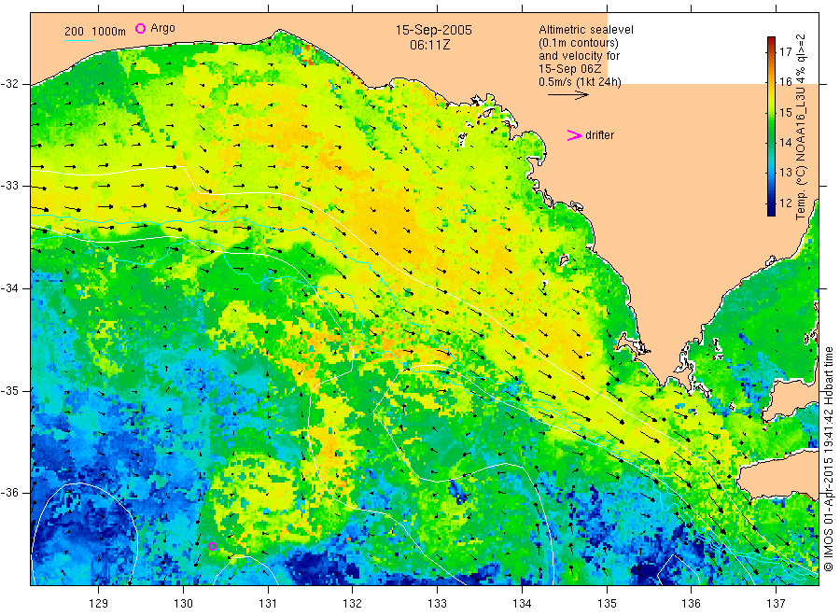This screenshot has width=840, height=616.
Task: Click longitude axis label 131
Action: 268,604
